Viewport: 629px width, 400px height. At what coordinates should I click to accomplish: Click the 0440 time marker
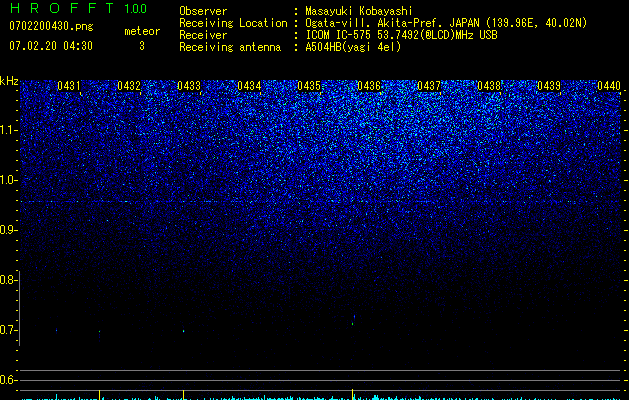(609, 86)
